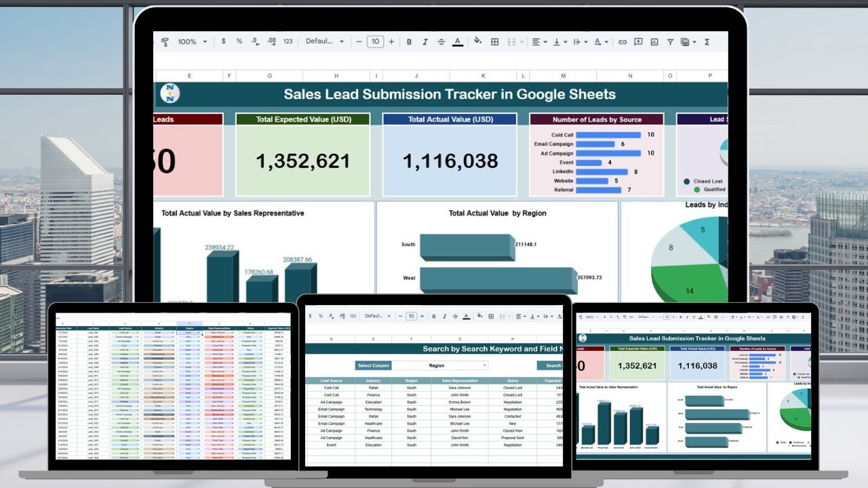Click paint format icon on large monitor toolbar
This screenshot has height=488, width=868.
165,42
